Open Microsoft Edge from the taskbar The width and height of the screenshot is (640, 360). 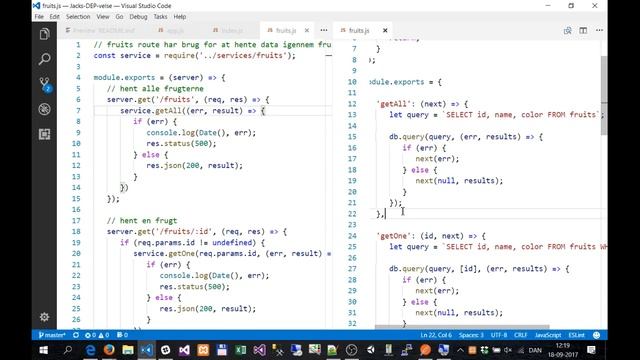click(x=90, y=350)
